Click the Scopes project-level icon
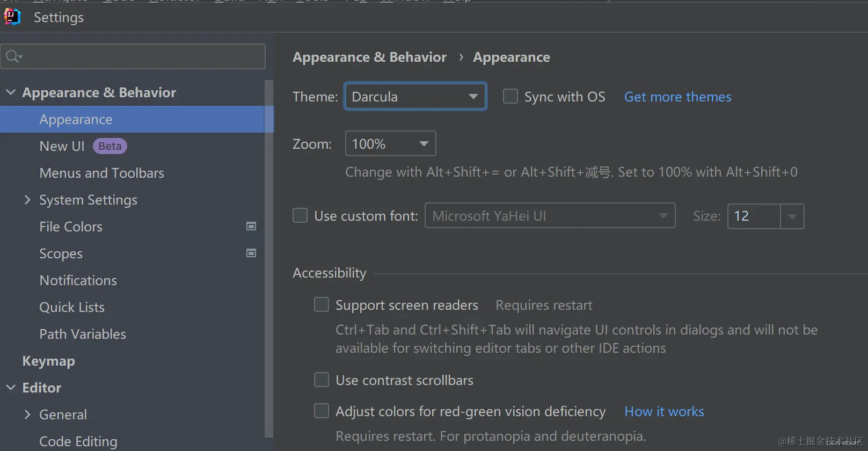 pos(251,253)
